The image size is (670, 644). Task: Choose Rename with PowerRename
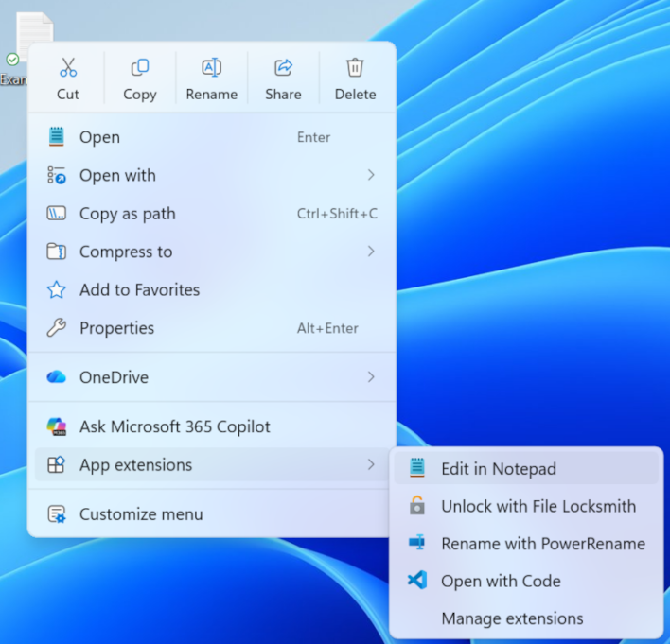pos(526,543)
